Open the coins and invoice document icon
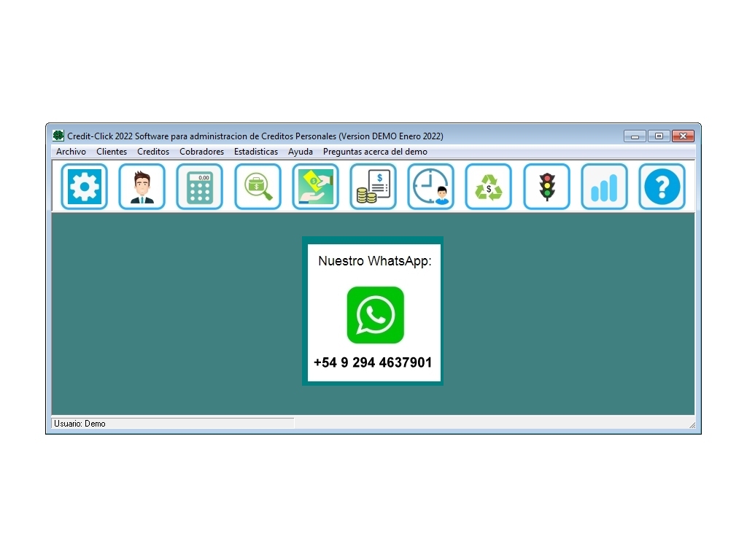747x560 pixels. [373, 187]
